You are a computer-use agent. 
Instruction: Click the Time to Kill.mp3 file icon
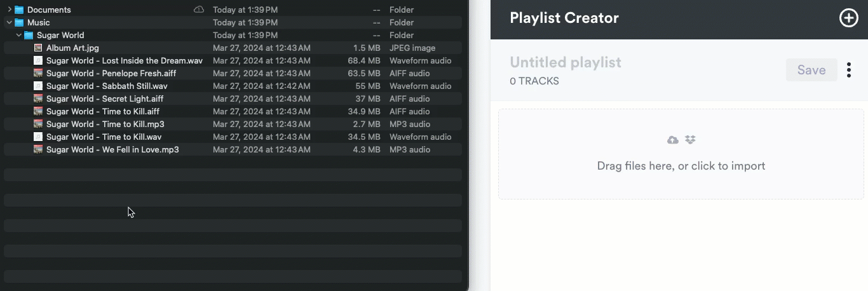point(38,125)
